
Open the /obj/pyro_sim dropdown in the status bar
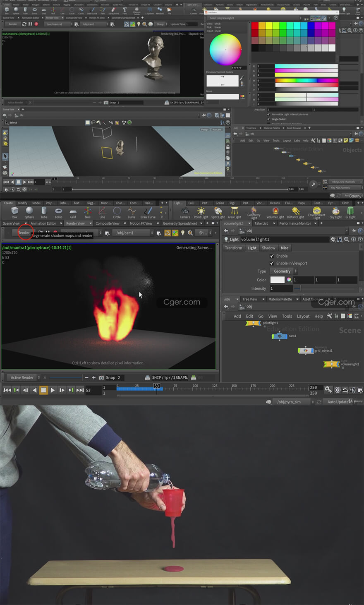[x=295, y=402]
